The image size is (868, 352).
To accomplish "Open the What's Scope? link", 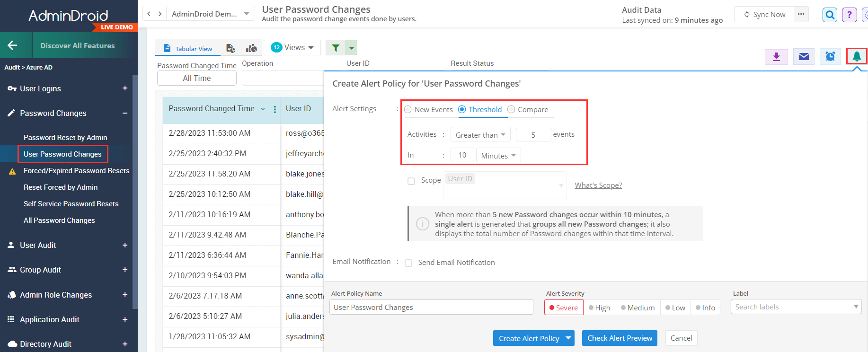I will click(598, 185).
